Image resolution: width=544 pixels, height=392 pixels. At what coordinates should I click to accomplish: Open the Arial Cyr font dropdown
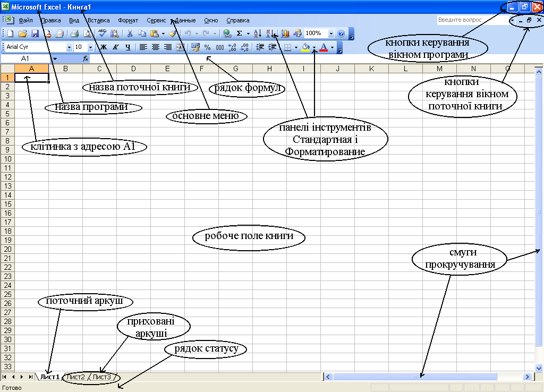click(x=69, y=47)
